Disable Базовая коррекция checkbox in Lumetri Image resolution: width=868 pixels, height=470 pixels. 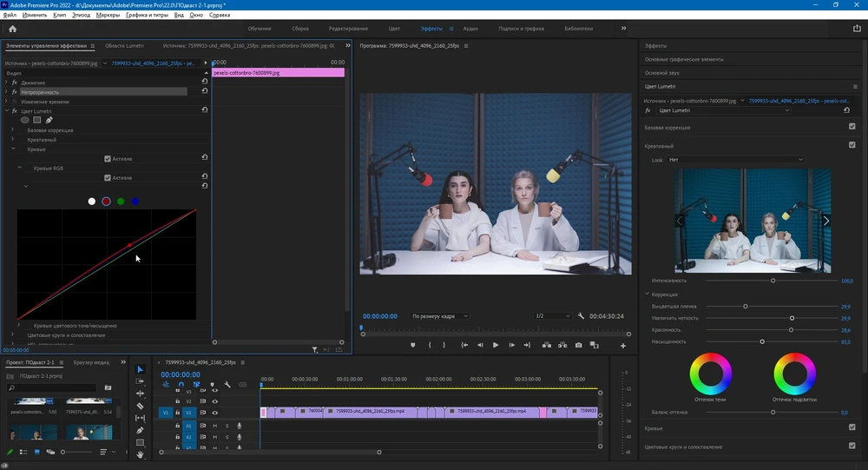click(x=852, y=126)
